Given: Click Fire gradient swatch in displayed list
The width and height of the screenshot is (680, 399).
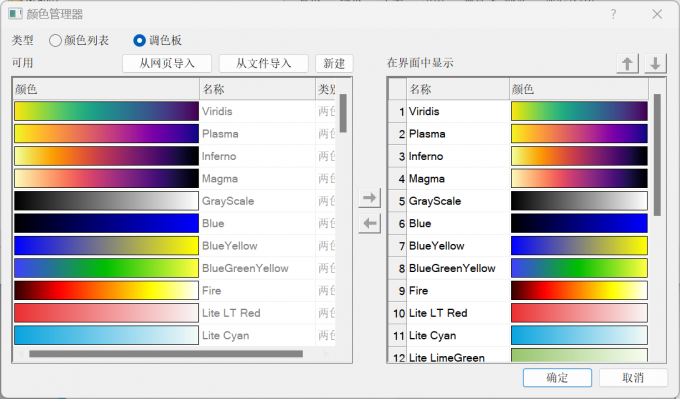Looking at the screenshot, I should [579, 291].
